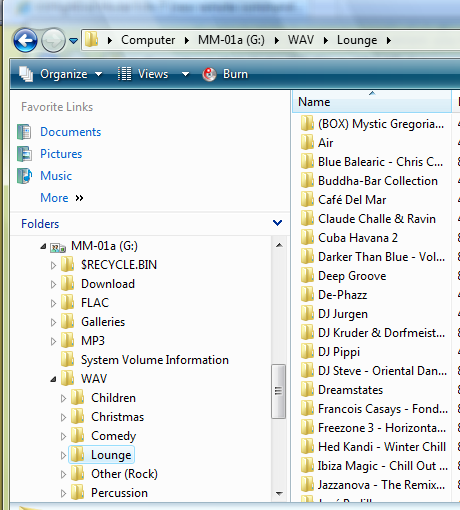Select the Children folder in tree
This screenshot has height=510, width=460.
(113, 398)
